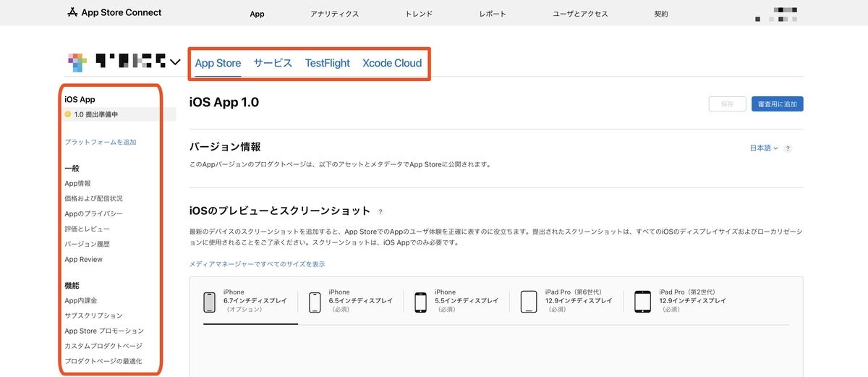868x377 pixels.
Task: Select 1.0 提出準備中 in sidebar
Action: pyautogui.click(x=119, y=114)
